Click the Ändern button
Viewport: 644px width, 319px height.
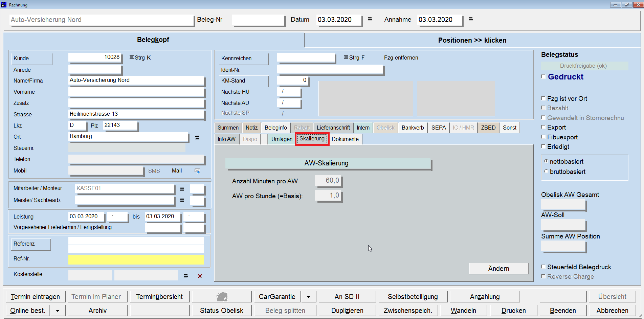499,268
